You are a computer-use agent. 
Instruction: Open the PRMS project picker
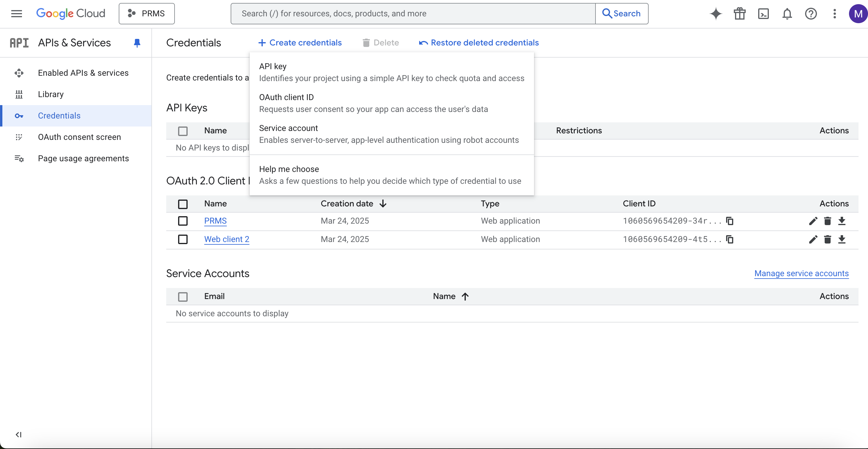(147, 13)
